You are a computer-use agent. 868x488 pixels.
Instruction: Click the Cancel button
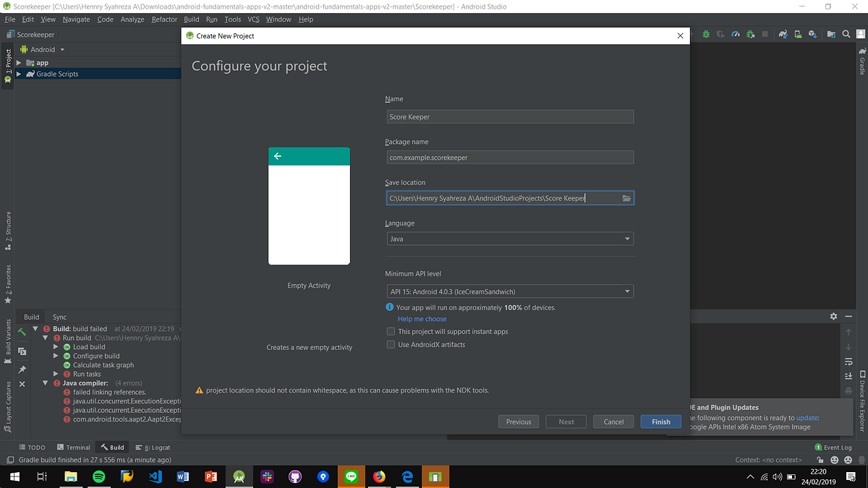pos(613,421)
